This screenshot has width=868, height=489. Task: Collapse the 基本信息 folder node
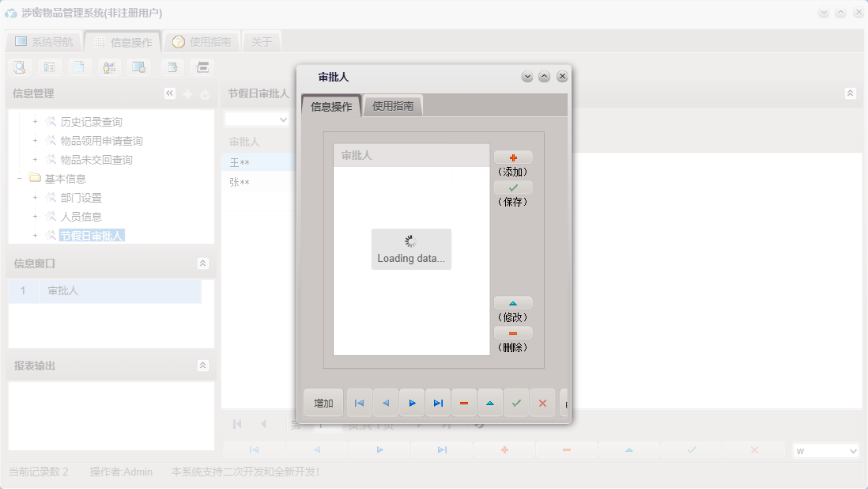tap(20, 179)
